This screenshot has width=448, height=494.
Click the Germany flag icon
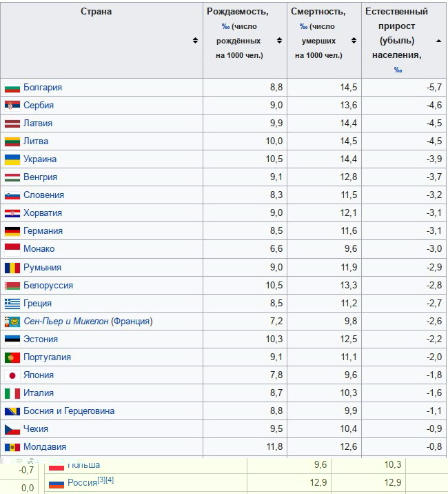12,231
